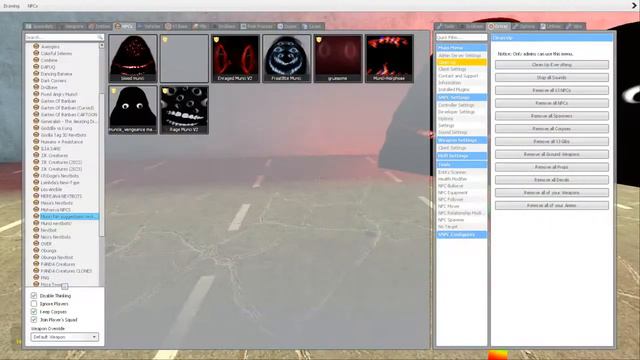
Task: Switch to the Saves tab
Action: pyautogui.click(x=312, y=26)
